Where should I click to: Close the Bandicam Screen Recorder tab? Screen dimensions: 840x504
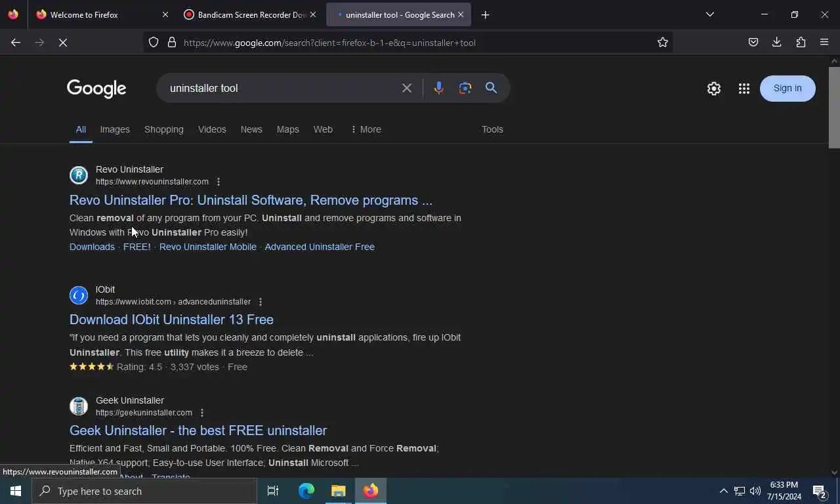[313, 14]
